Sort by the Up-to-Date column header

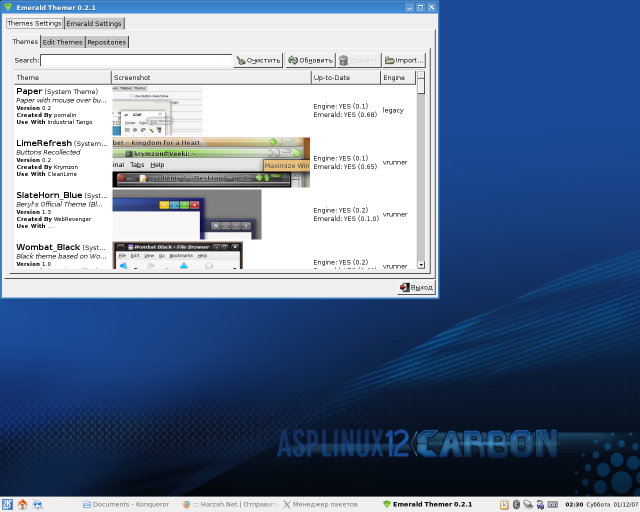[x=345, y=77]
